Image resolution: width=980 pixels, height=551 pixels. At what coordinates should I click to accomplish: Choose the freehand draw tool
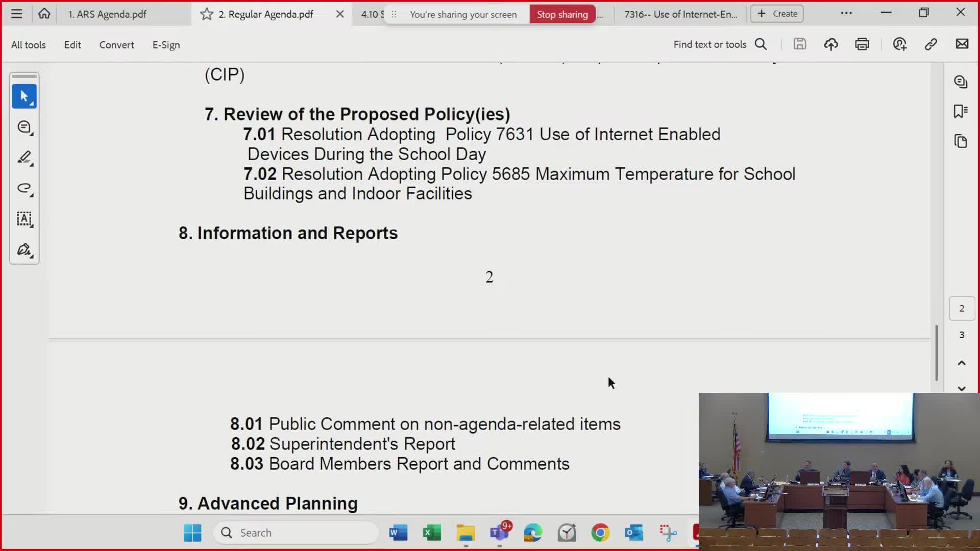pyautogui.click(x=24, y=188)
